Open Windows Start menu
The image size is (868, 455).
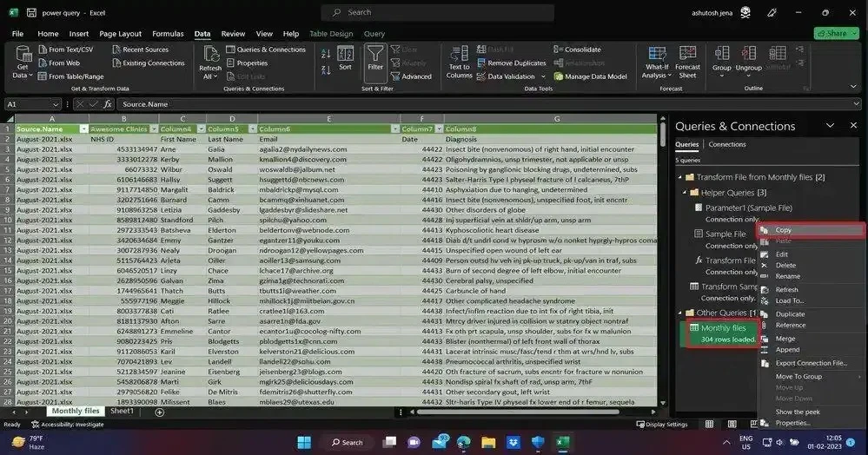point(304,442)
